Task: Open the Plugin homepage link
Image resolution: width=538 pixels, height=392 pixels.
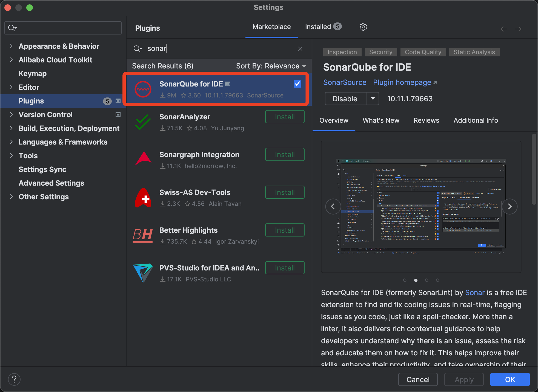Action: (405, 82)
